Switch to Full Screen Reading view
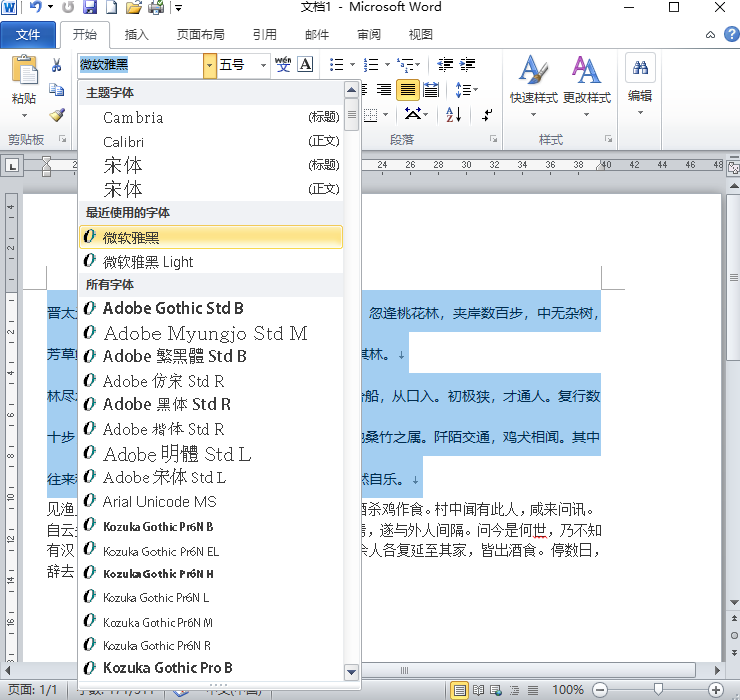This screenshot has height=700, width=740. [x=478, y=690]
